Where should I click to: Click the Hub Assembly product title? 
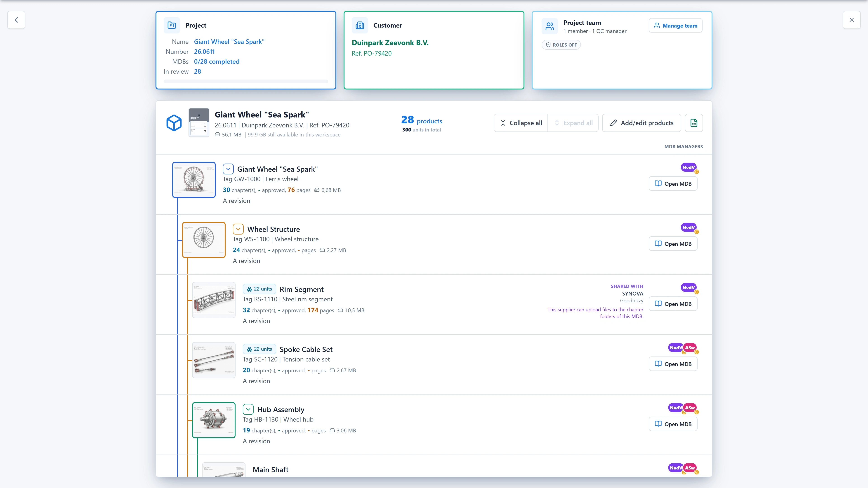pos(281,410)
